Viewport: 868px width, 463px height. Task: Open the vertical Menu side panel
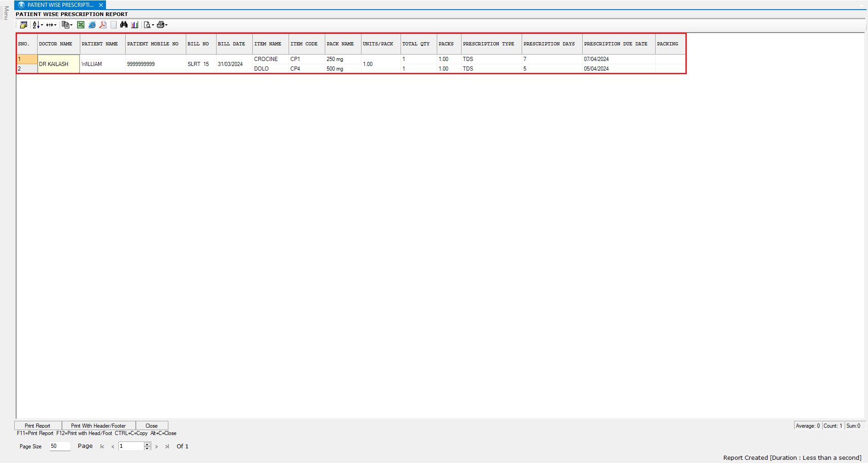click(6, 13)
